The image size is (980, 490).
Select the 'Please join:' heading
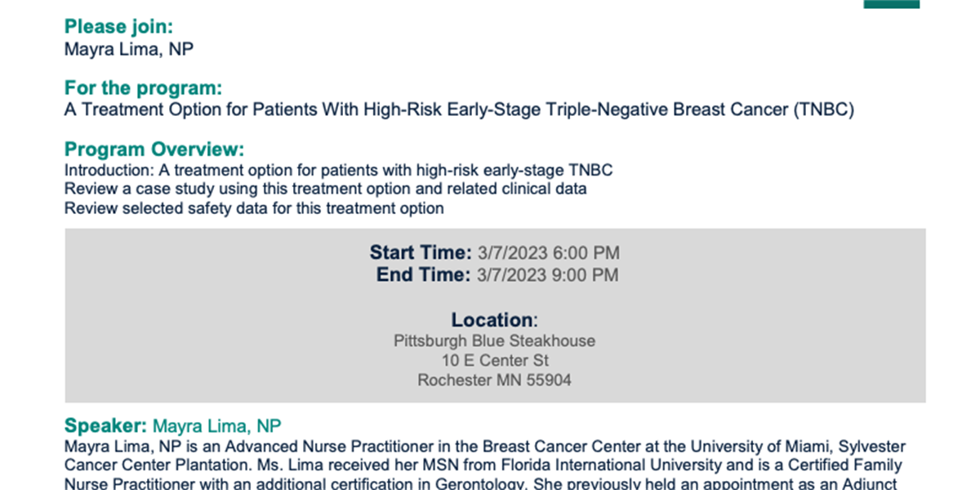118,27
